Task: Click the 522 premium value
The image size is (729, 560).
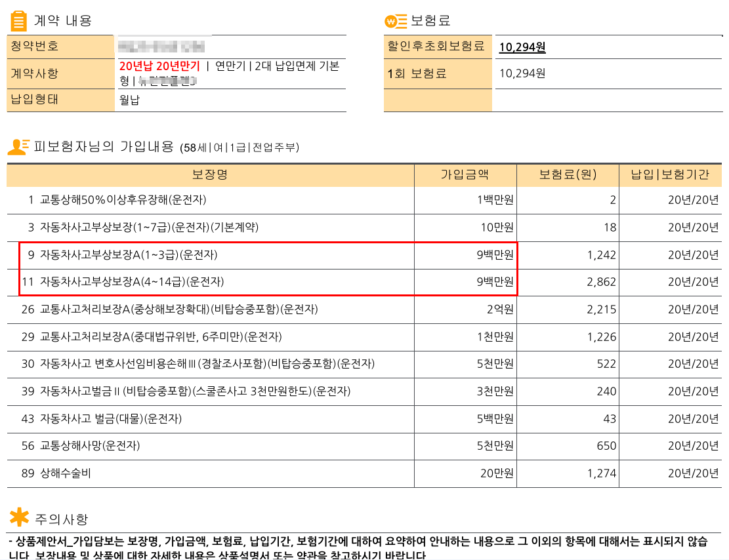Action: point(606,364)
